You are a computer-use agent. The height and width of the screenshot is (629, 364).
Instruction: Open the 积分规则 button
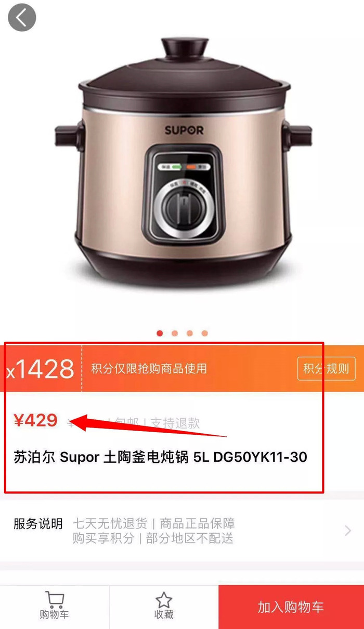(x=326, y=369)
